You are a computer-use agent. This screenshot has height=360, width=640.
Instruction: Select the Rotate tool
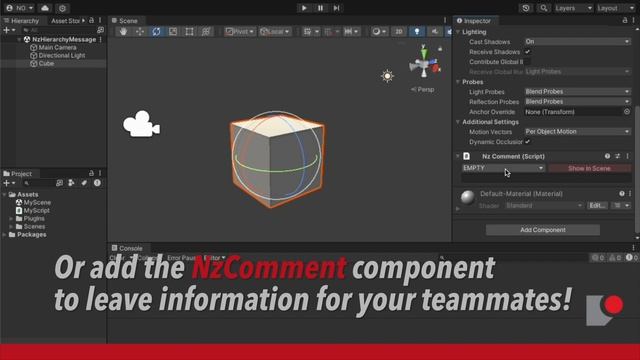click(156, 31)
